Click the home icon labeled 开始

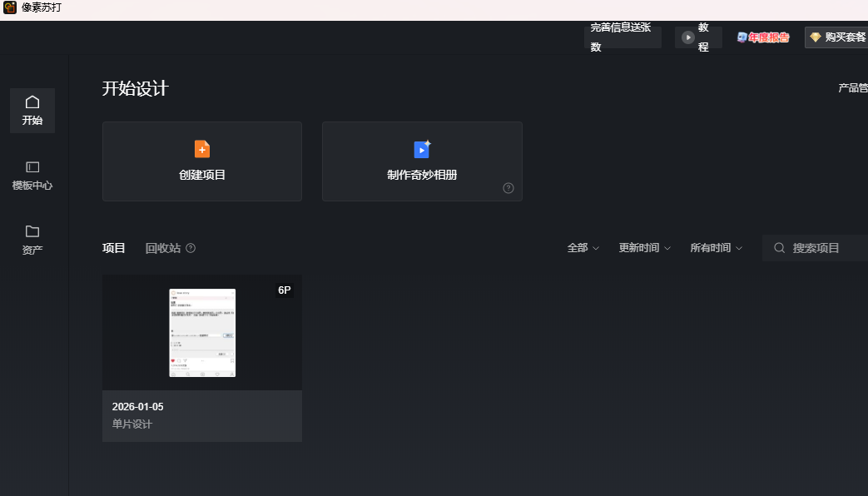32,102
